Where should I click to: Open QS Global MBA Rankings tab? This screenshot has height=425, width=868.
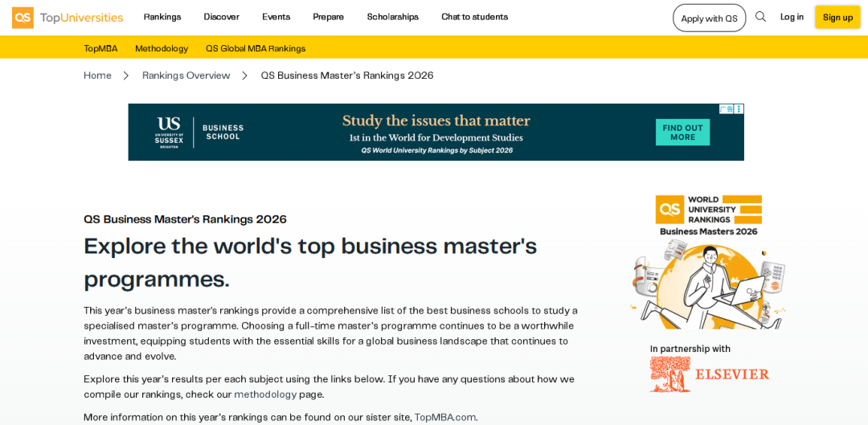(256, 48)
